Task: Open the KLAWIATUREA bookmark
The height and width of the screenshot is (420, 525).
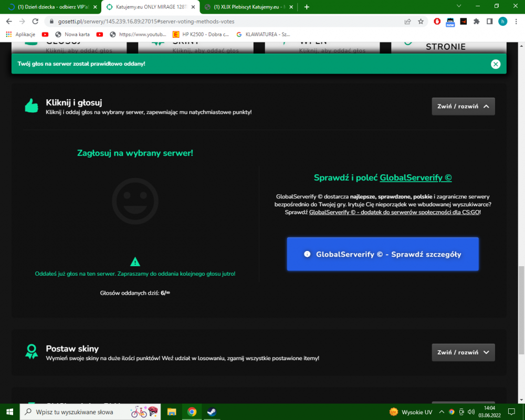Action: click(264, 35)
